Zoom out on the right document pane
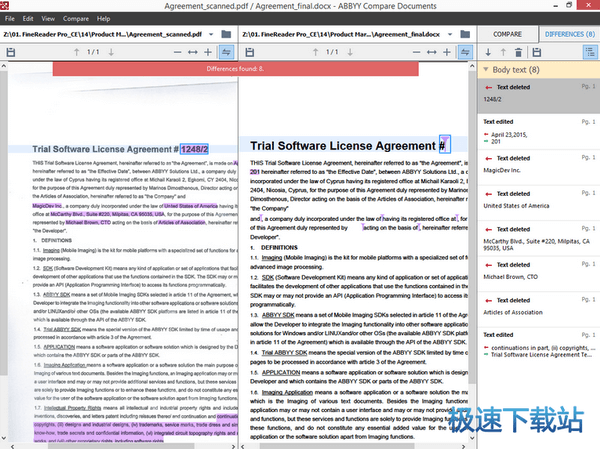This screenshot has width=600, height=449. point(412,52)
